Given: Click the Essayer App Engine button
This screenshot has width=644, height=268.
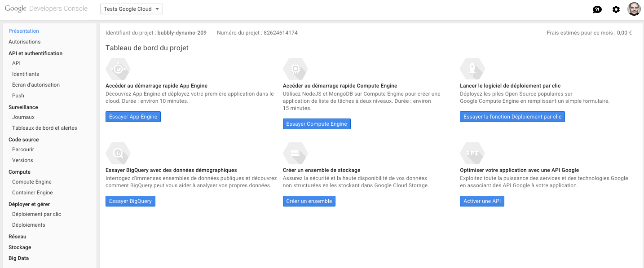Looking at the screenshot, I should click(x=133, y=117).
